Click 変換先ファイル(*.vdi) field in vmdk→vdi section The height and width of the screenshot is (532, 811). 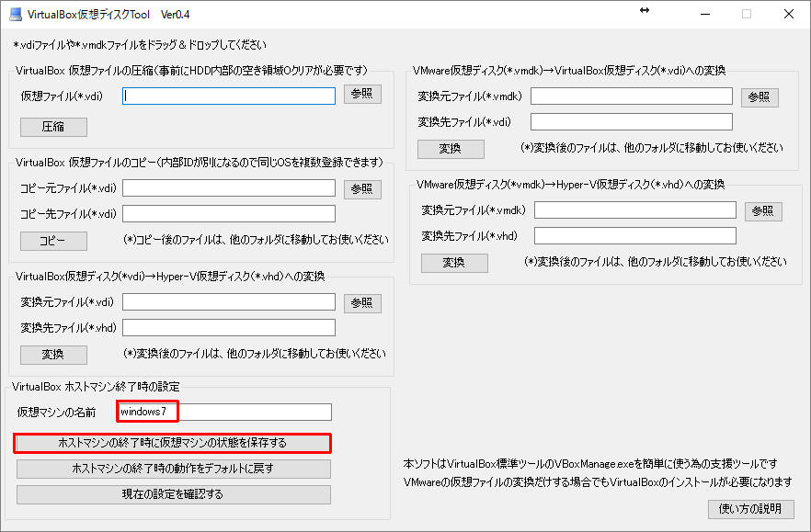tap(632, 121)
